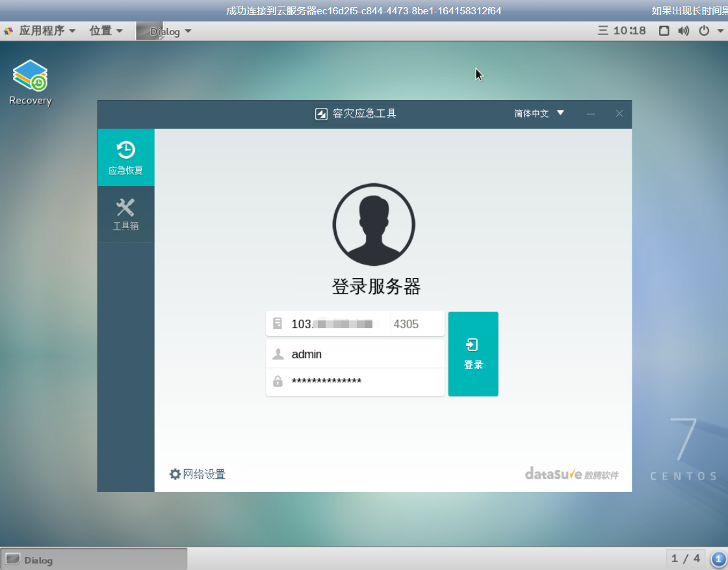Viewport: 728px width, 570px height.
Task: Click the screen display icon in top bar
Action: (662, 30)
